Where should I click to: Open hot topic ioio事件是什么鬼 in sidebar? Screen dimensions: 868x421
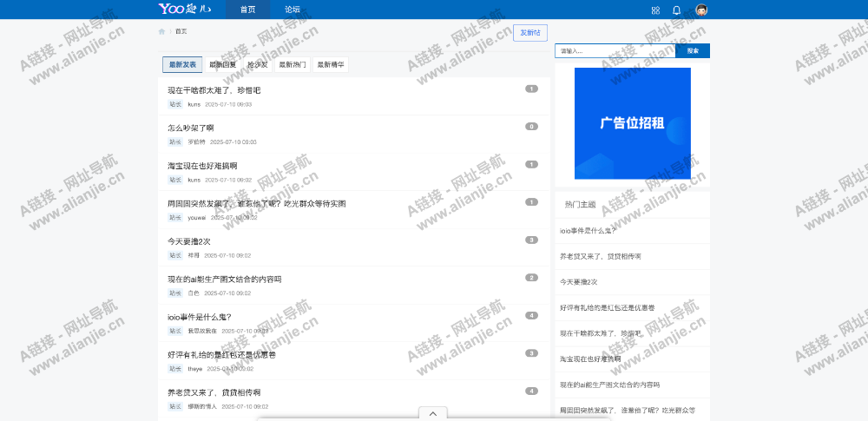coord(588,231)
